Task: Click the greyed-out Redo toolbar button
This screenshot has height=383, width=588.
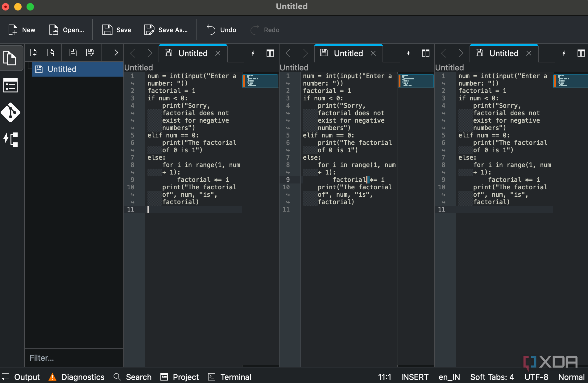Action: [265, 30]
